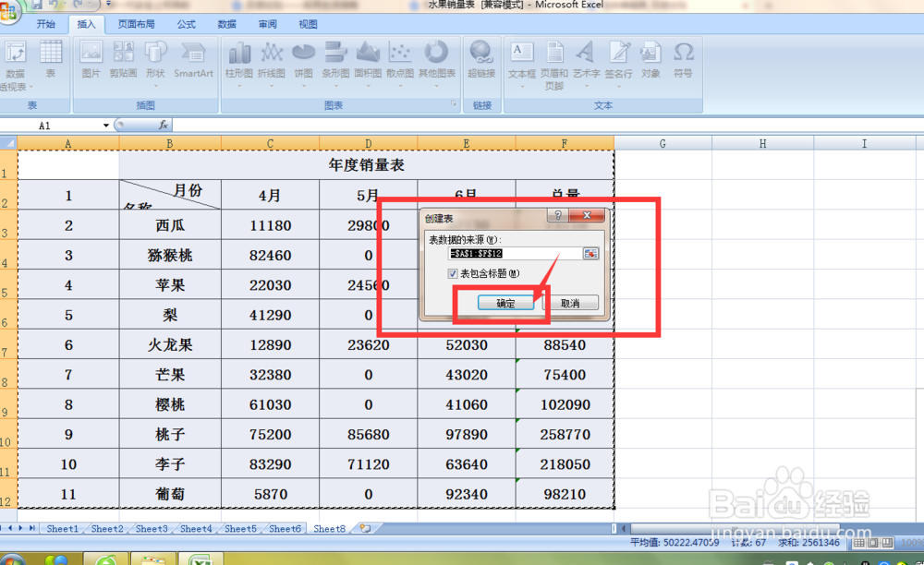Image resolution: width=924 pixels, height=565 pixels.
Task: Click the cell with value 258770
Action: (x=565, y=434)
